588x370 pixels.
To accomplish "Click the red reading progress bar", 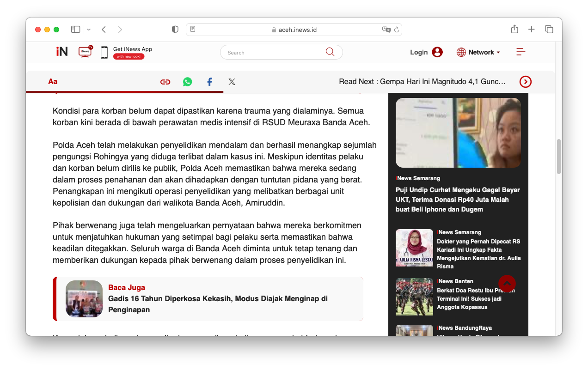I will (x=124, y=91).
